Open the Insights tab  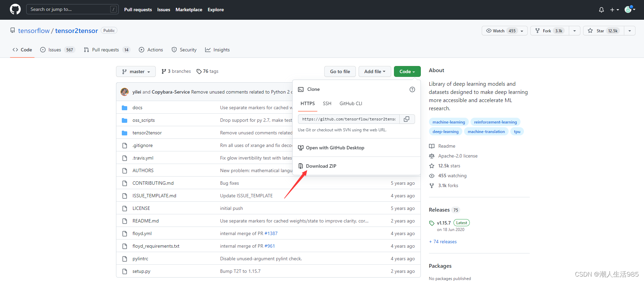click(217, 50)
